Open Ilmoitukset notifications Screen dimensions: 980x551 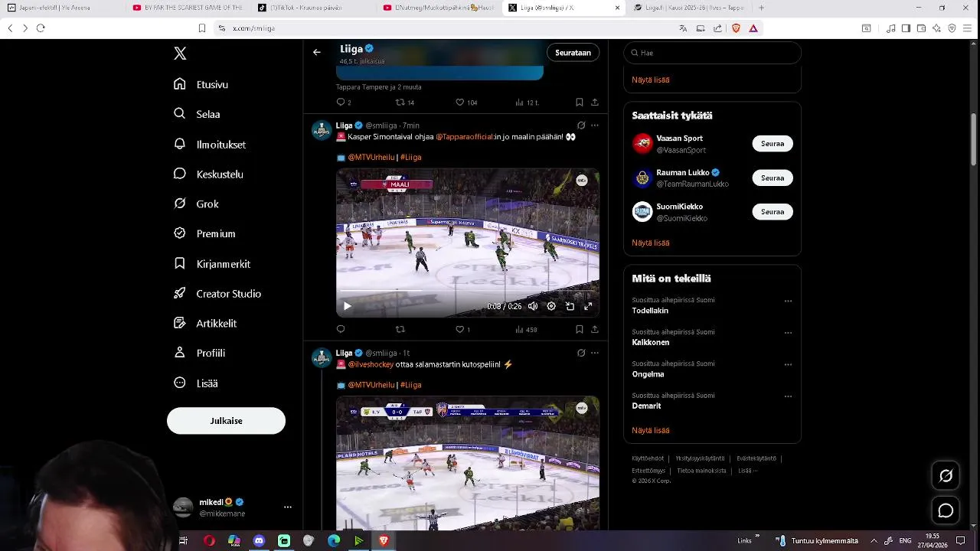pos(210,144)
